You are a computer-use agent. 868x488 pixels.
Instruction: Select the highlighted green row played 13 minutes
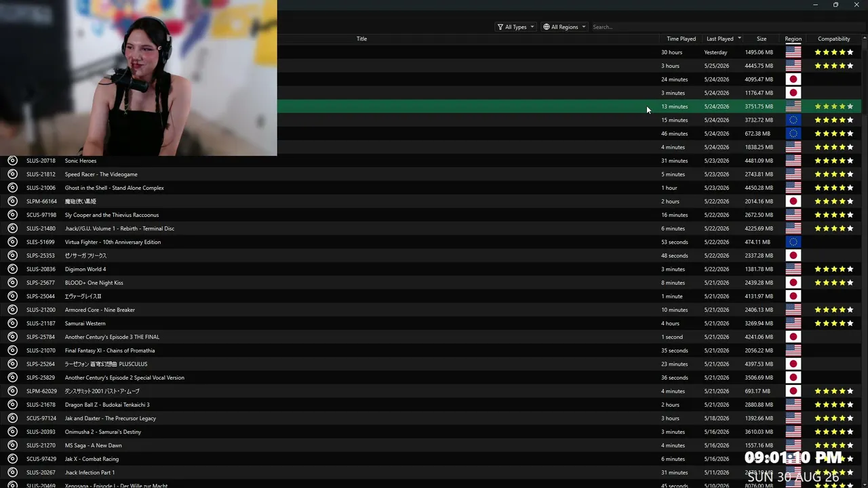click(x=569, y=106)
